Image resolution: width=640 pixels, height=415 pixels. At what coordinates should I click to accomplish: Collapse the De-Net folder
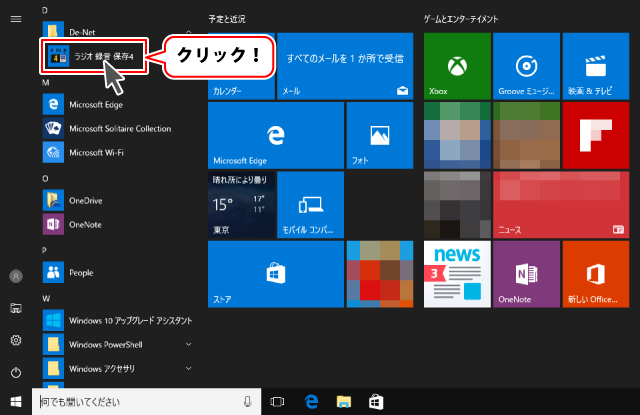pyautogui.click(x=189, y=32)
